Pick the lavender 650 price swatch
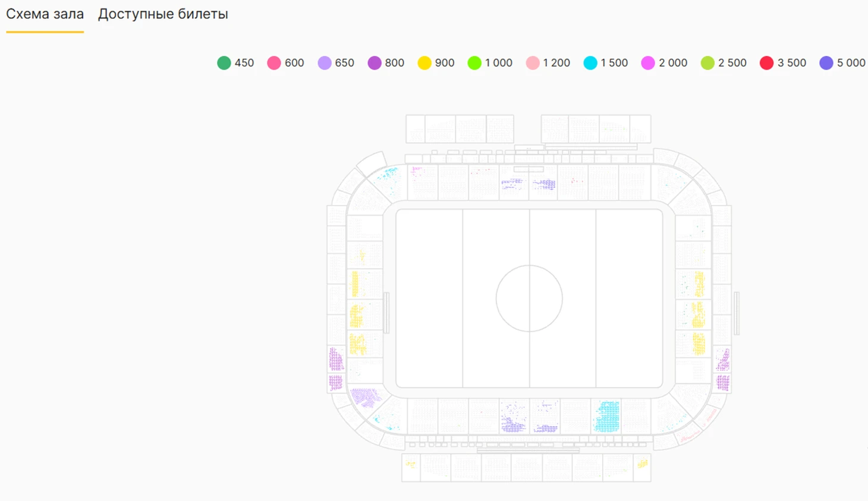The image size is (868, 501). click(x=325, y=63)
